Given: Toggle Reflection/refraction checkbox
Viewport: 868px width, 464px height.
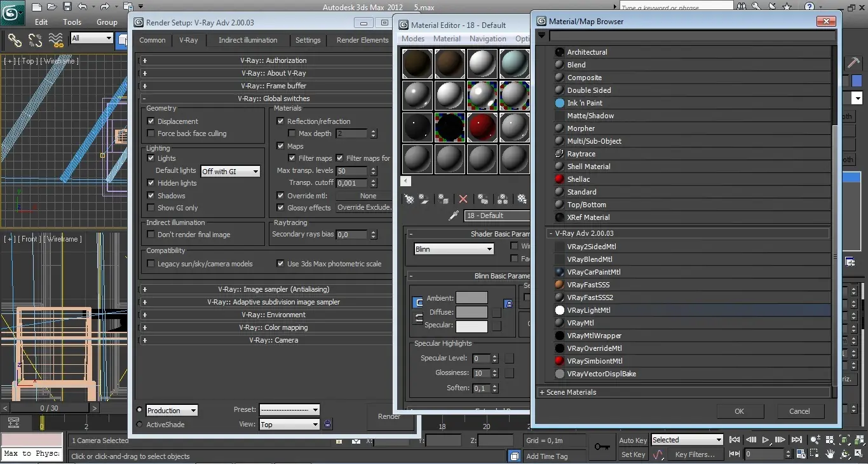Looking at the screenshot, I should click(280, 121).
